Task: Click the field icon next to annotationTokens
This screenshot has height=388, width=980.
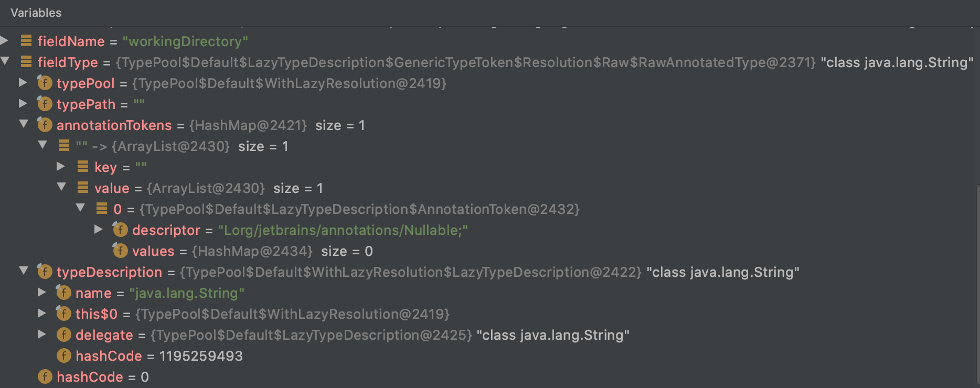Action: [45, 125]
